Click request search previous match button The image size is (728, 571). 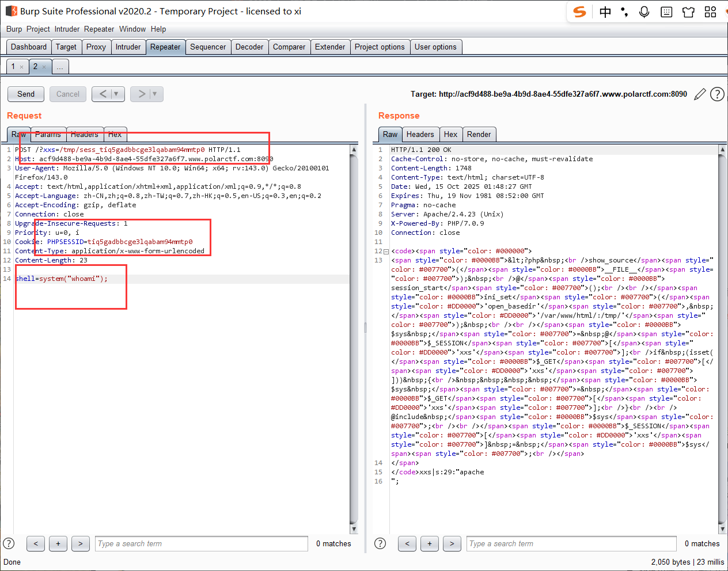(36, 543)
